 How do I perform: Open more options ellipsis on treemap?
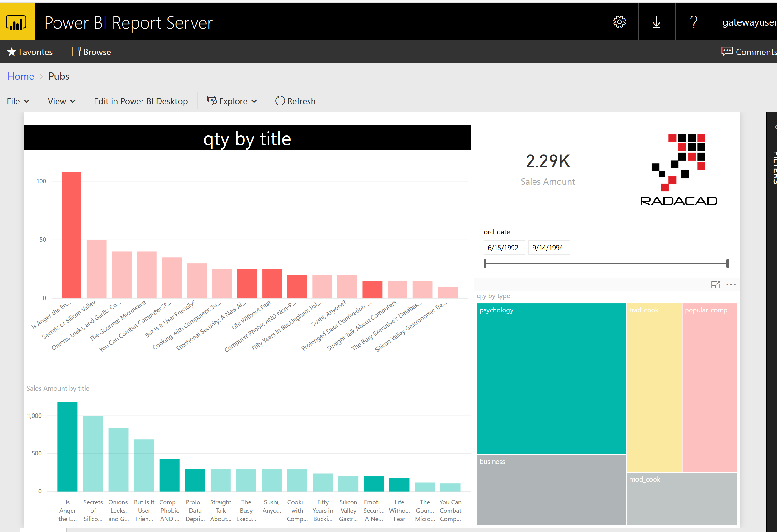coord(731,285)
